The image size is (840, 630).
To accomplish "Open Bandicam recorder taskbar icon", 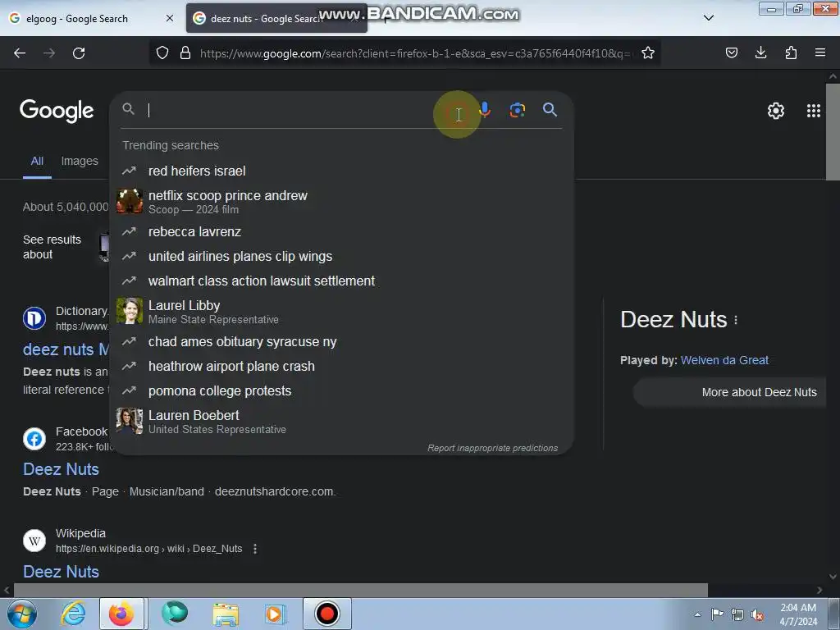I will [x=327, y=614].
